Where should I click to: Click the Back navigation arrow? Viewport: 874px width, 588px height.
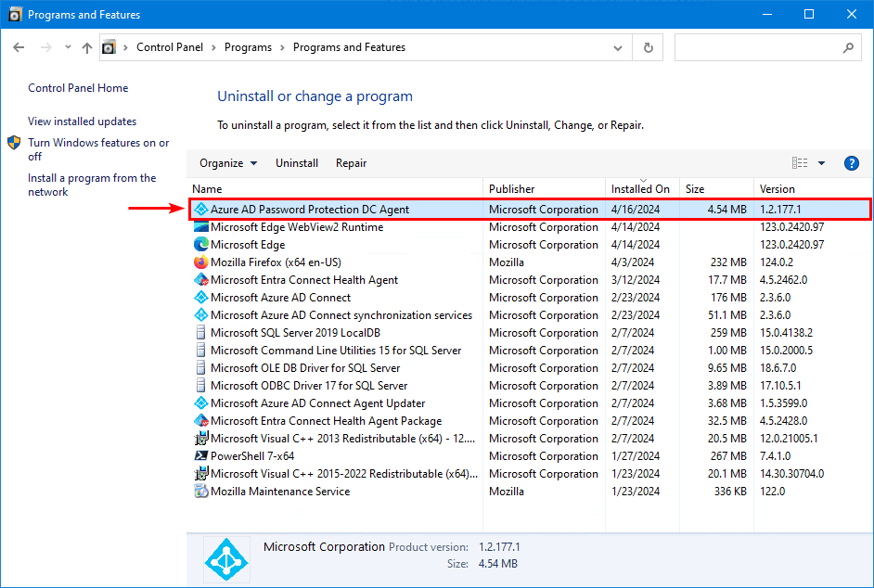[20, 47]
